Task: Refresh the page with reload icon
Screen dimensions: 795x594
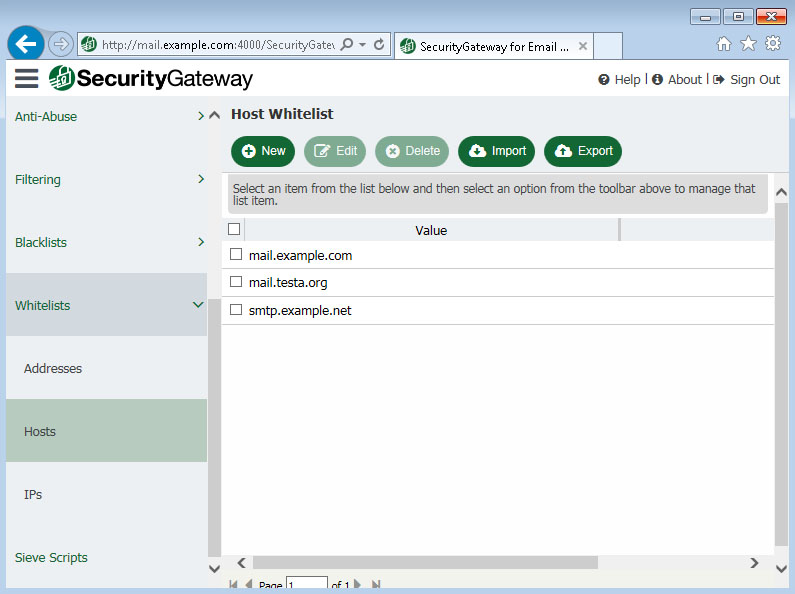Action: 379,45
